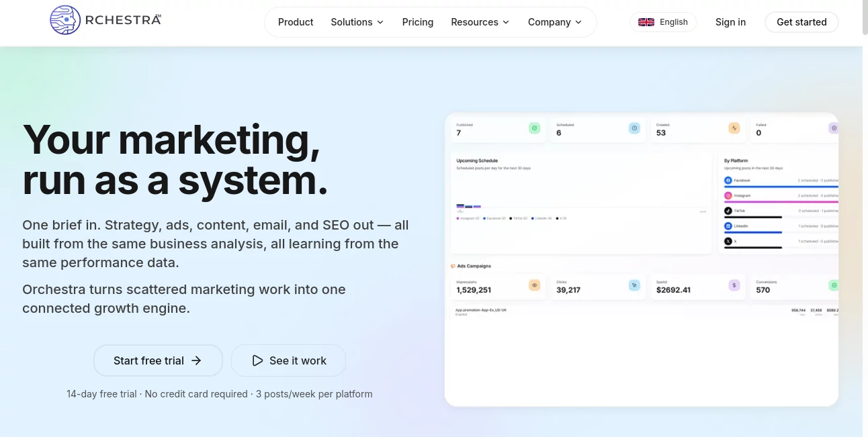868x437 pixels.
Task: Click the "By Platform" heading
Action: click(736, 161)
